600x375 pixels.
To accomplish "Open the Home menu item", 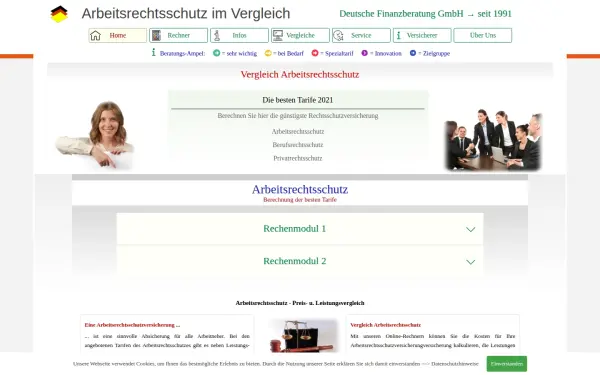I will click(x=117, y=36).
